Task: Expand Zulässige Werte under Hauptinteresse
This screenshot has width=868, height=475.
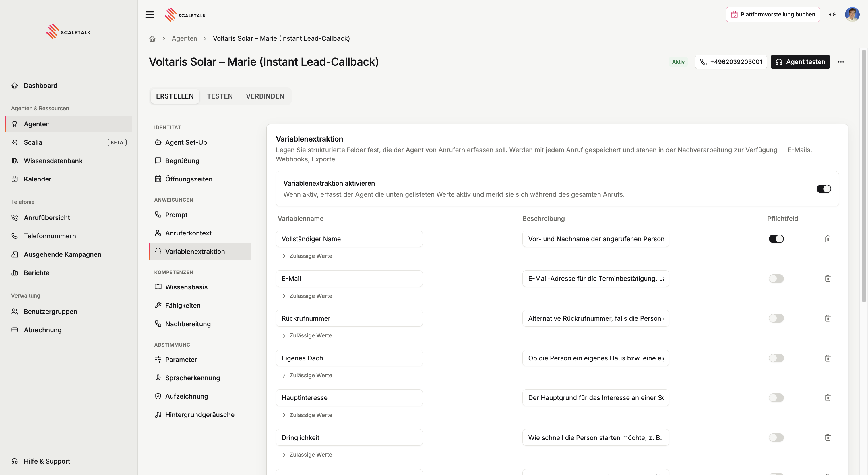Action: 307,415
